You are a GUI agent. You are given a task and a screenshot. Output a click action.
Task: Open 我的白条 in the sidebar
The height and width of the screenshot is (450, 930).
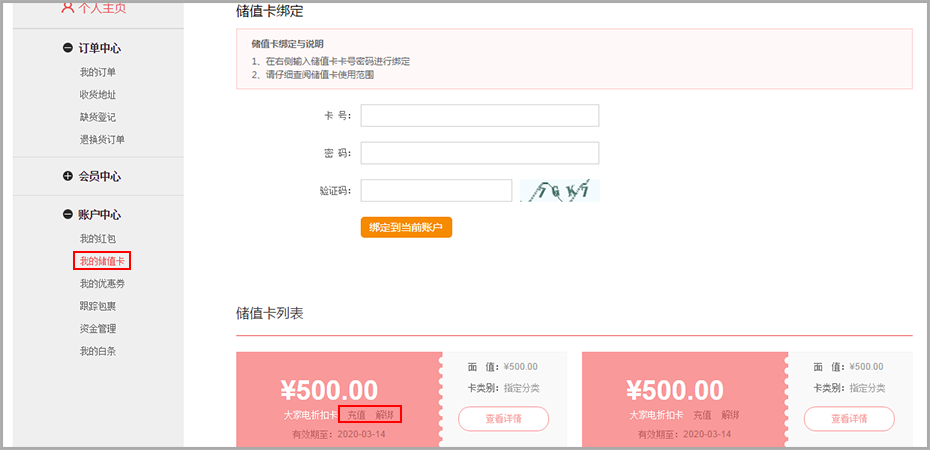coord(98,351)
